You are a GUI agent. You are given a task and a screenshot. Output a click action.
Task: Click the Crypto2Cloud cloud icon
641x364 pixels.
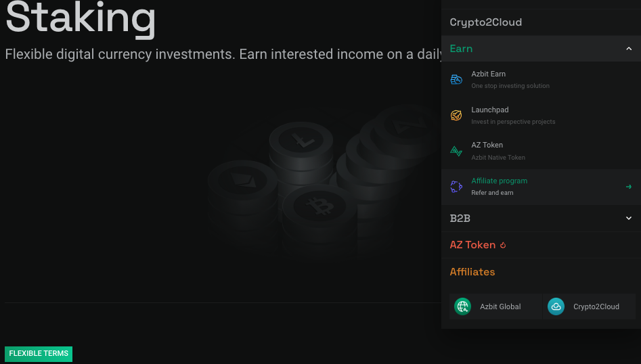[556, 306]
